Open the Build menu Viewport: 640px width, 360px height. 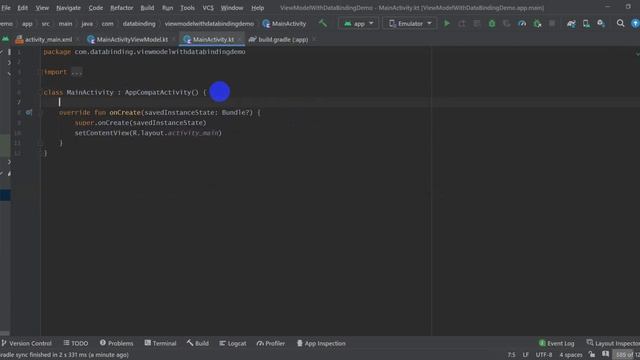click(147, 8)
